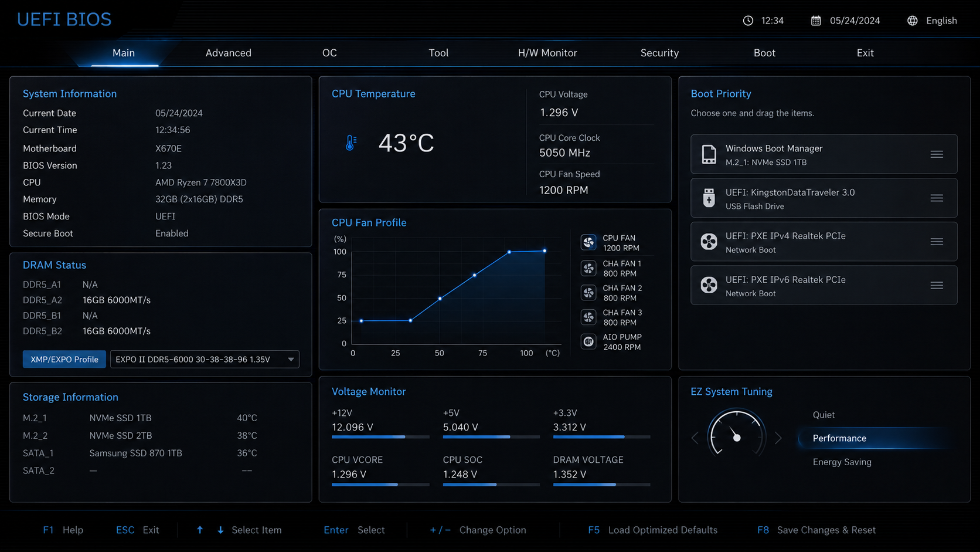Screen dimensions: 980x552
Task: Click F1 Help in the footer
Action: click(63, 530)
